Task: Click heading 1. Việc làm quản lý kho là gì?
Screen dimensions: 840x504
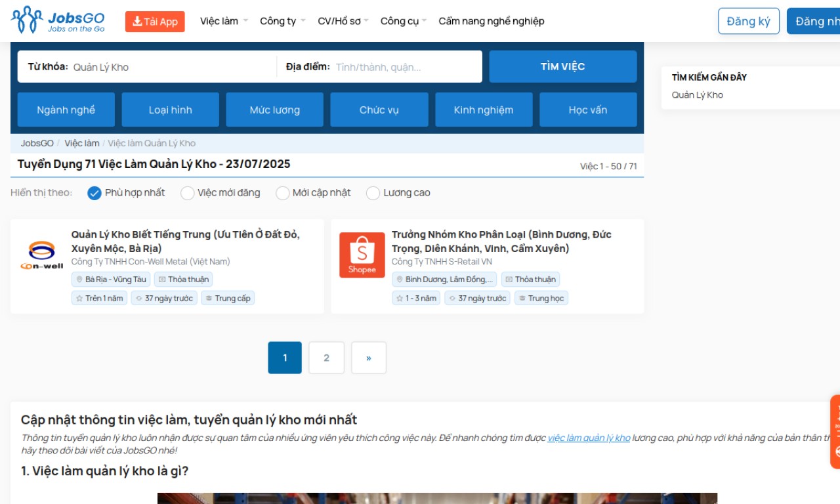Action: tap(105, 471)
